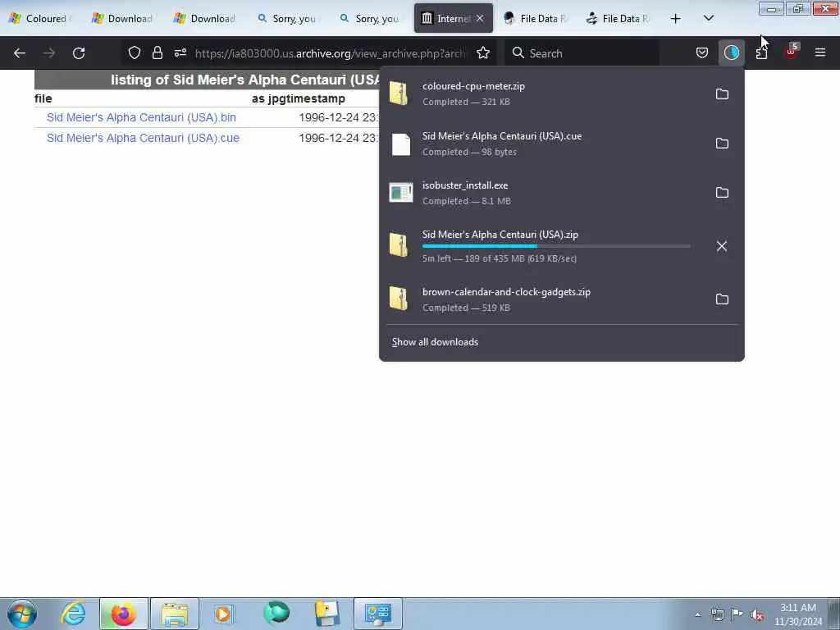Show isobuster_install.exe in folder
The width and height of the screenshot is (840, 630).
722,193
